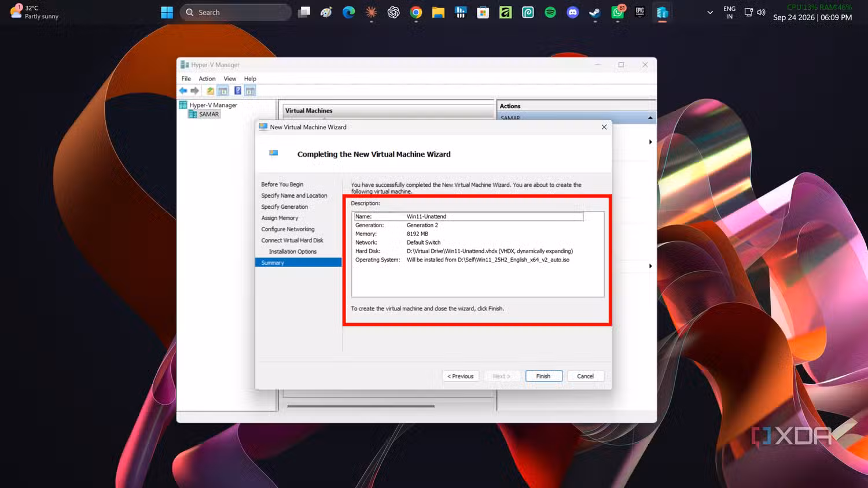The width and height of the screenshot is (868, 488).
Task: Click the forward arrow toolbar icon
Action: tap(195, 91)
